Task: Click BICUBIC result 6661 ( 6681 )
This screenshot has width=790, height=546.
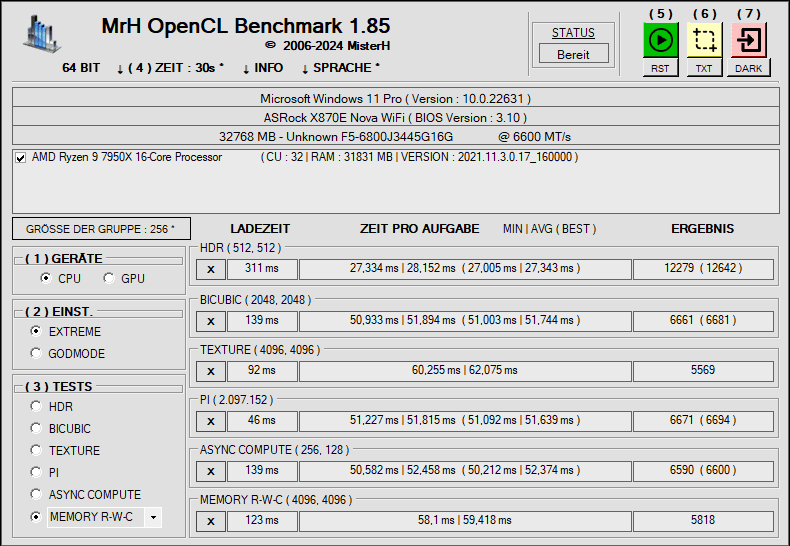Action: coord(703,320)
